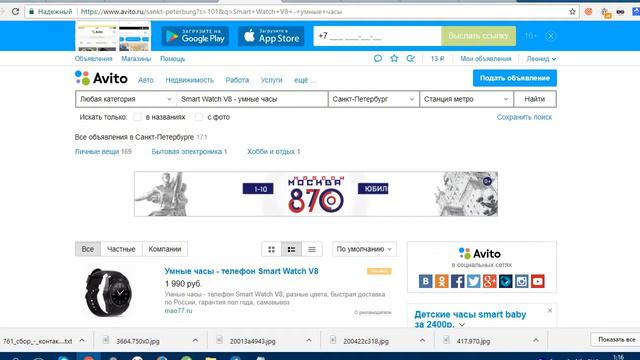Enable the 'в названиях' checkbox
Image resolution: width=640 pixels, height=360 pixels.
(138, 117)
